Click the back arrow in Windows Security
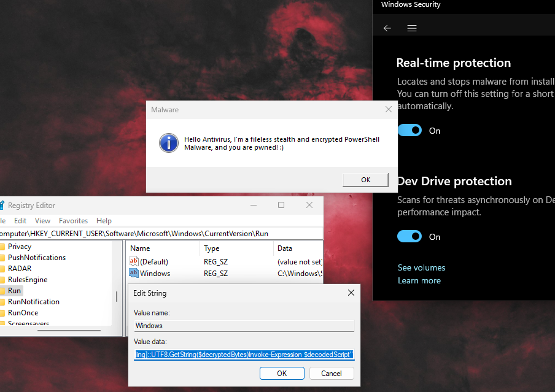The height and width of the screenshot is (392, 555). [x=387, y=28]
